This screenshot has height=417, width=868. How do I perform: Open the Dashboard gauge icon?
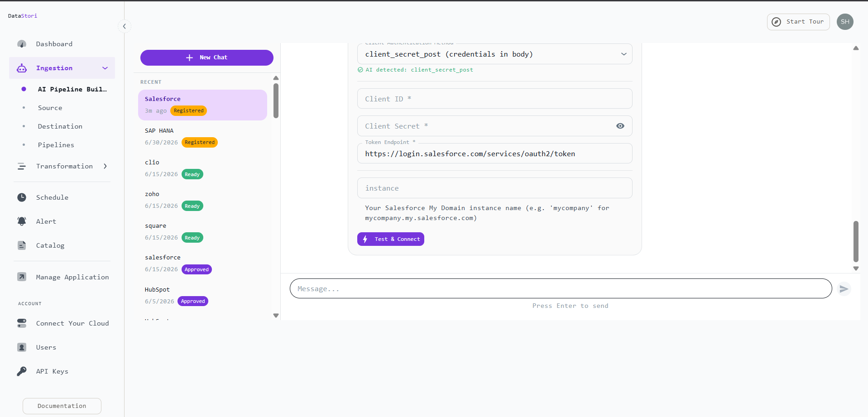point(22,44)
